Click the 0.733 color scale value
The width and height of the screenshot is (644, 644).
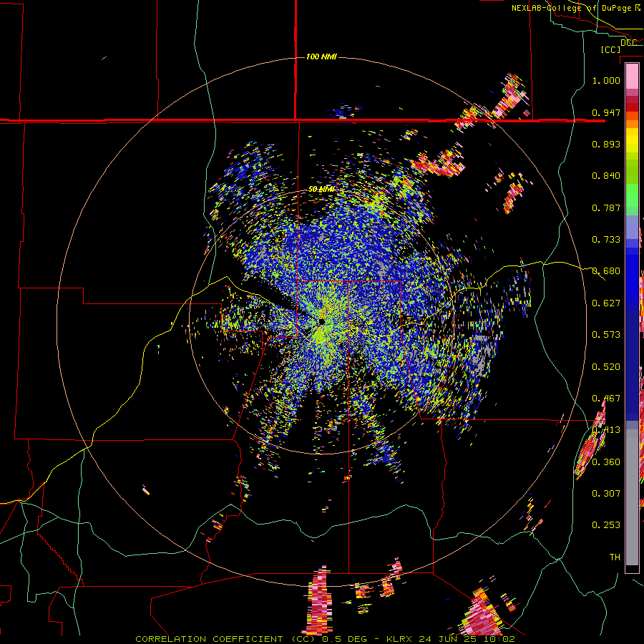point(606,240)
